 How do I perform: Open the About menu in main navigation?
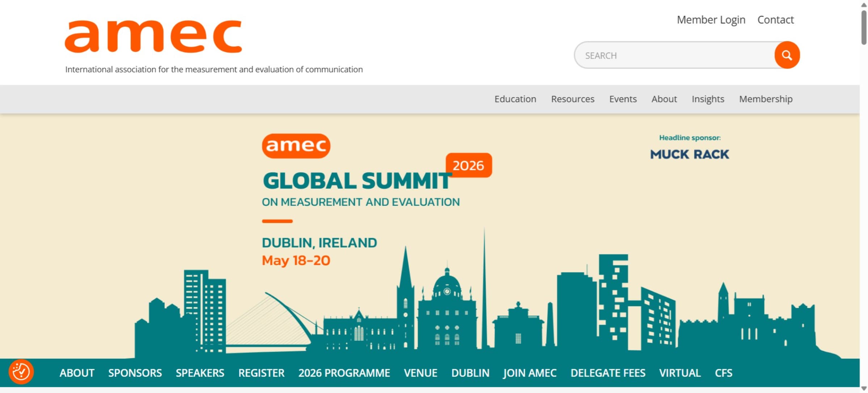coord(664,99)
